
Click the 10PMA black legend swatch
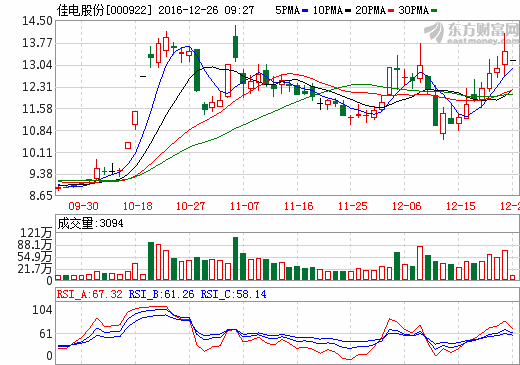pos(348,11)
